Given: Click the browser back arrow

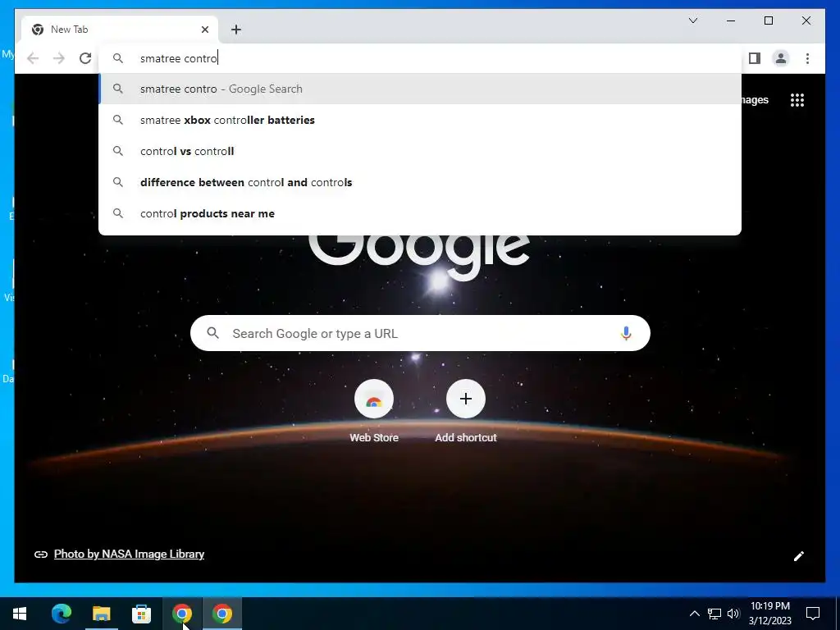Looking at the screenshot, I should [33, 58].
